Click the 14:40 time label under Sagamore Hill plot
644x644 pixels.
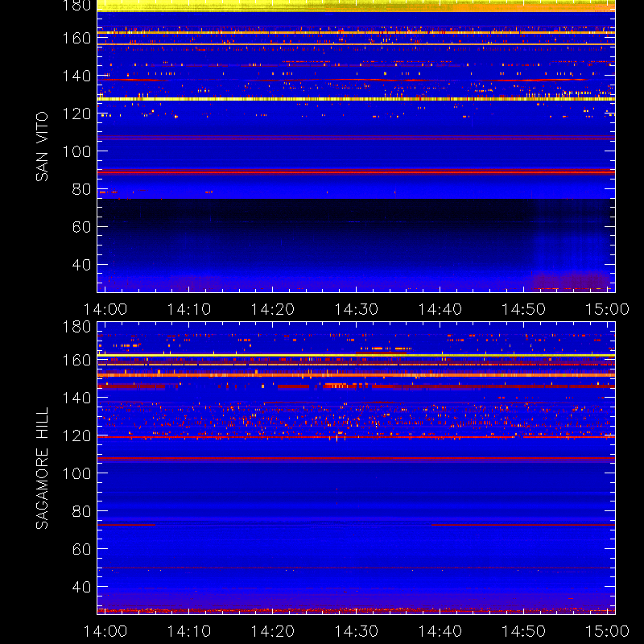pyautogui.click(x=440, y=631)
